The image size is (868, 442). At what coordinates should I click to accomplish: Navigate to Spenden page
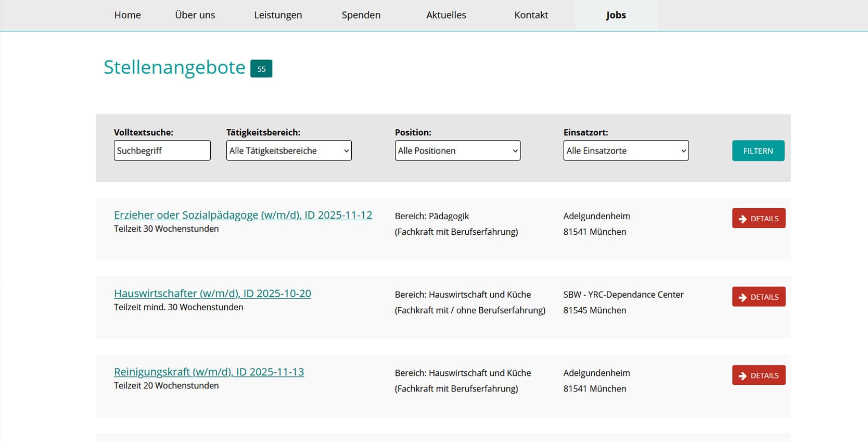click(361, 15)
